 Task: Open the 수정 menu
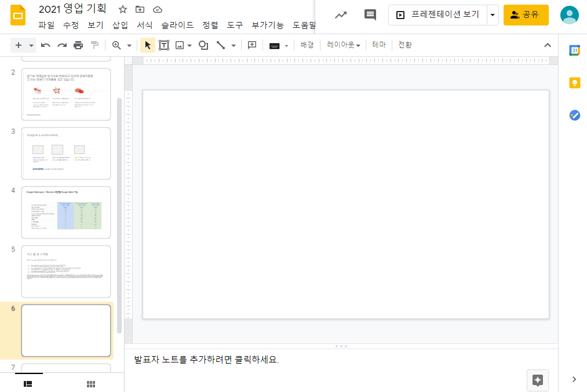[71, 25]
